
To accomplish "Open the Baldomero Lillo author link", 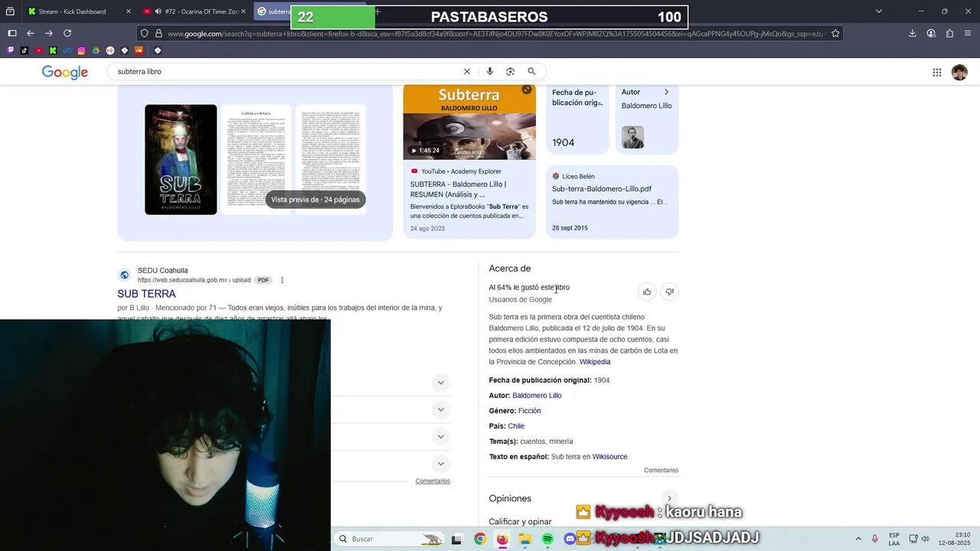I will pyautogui.click(x=537, y=396).
